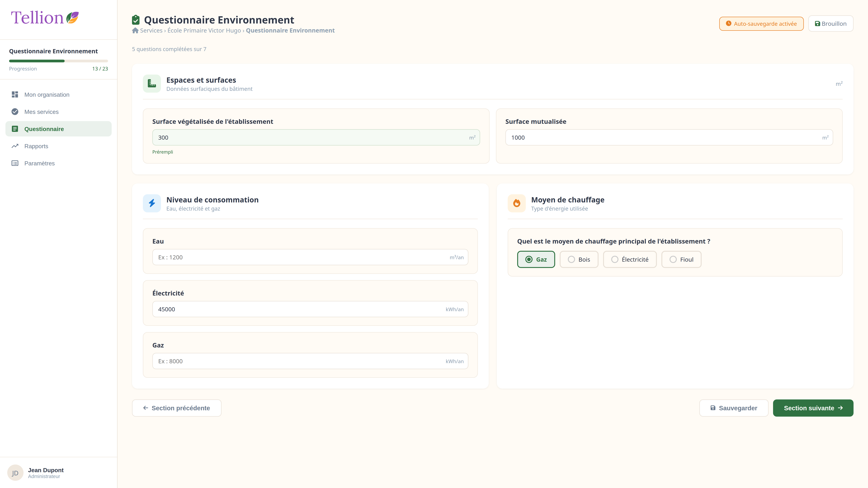Viewport: 868px width, 488px height.
Task: Click the left arrow icon in Section précédente
Action: point(146,408)
